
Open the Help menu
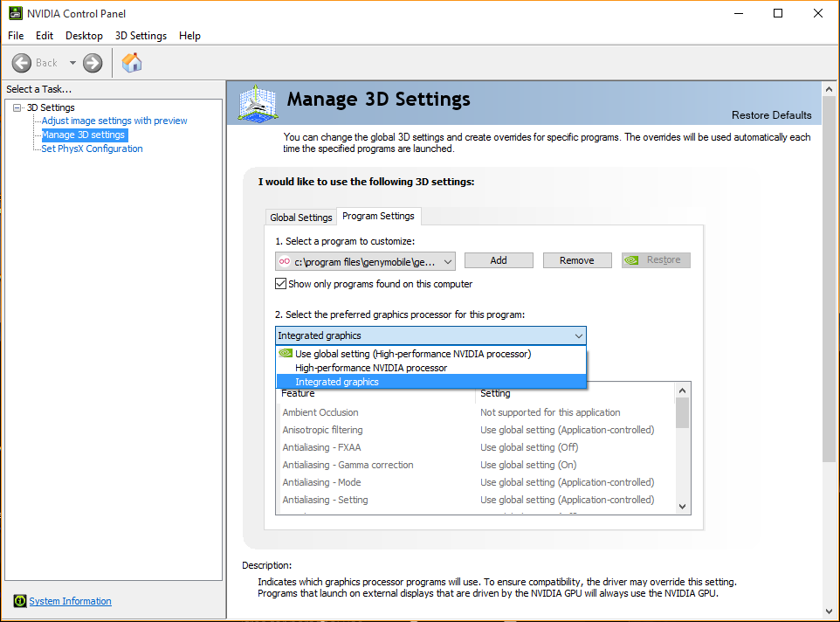pyautogui.click(x=189, y=36)
